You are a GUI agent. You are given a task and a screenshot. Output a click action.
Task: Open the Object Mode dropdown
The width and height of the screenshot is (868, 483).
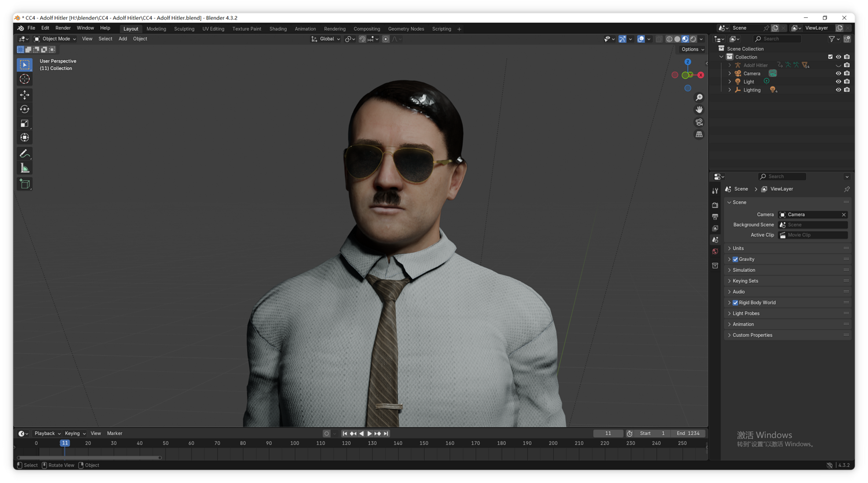click(x=55, y=39)
